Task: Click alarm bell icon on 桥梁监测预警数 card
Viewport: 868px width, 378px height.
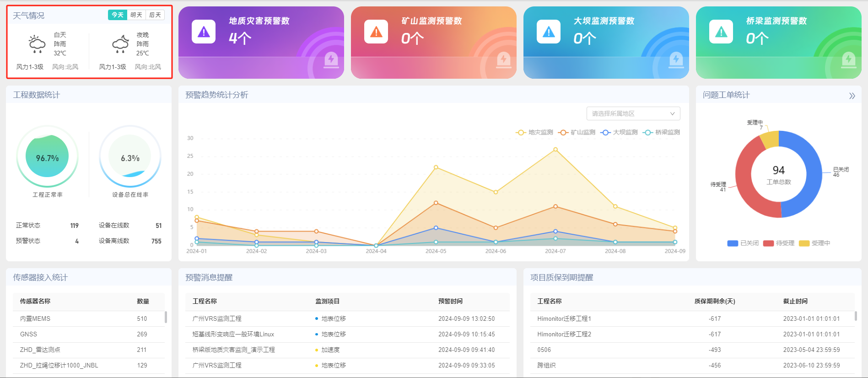Action: click(x=849, y=59)
